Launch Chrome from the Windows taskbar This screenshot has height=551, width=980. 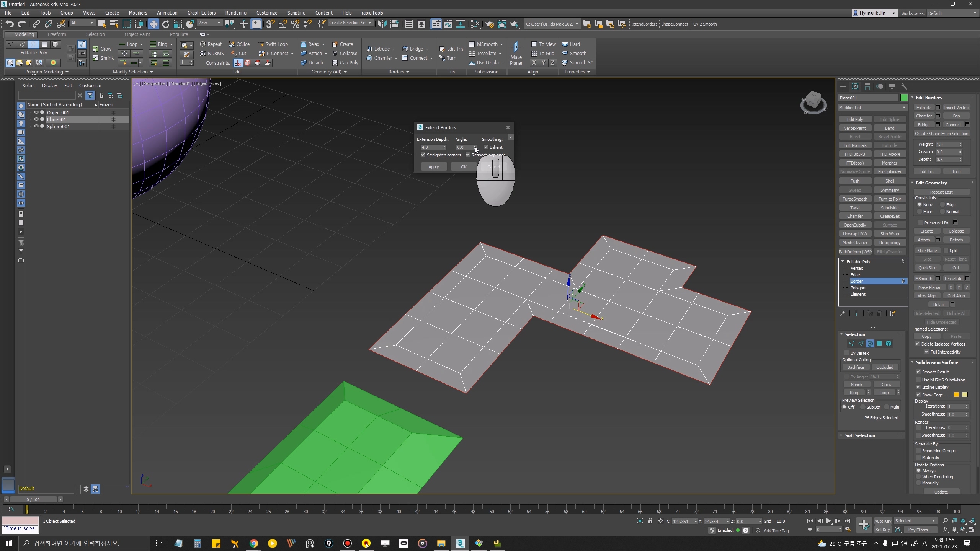pos(253,543)
